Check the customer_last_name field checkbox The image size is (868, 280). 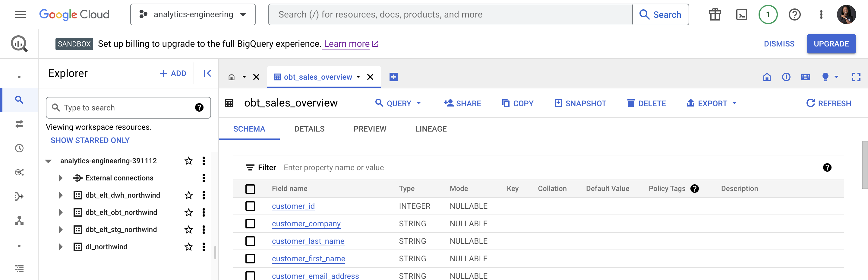pos(250,241)
